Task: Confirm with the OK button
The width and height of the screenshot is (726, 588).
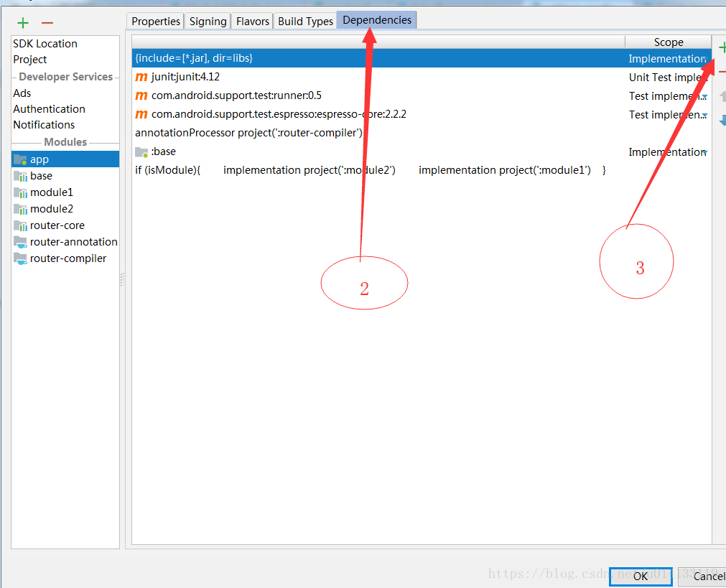Action: (641, 577)
